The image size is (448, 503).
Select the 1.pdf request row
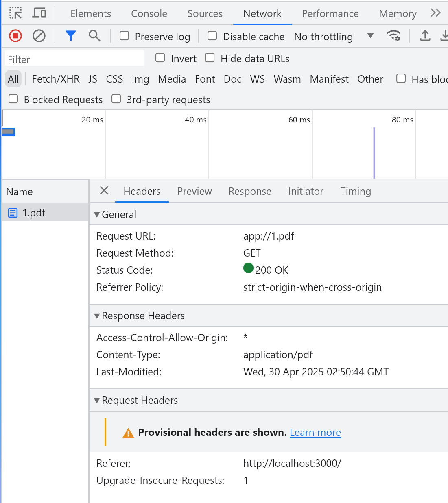[45, 213]
